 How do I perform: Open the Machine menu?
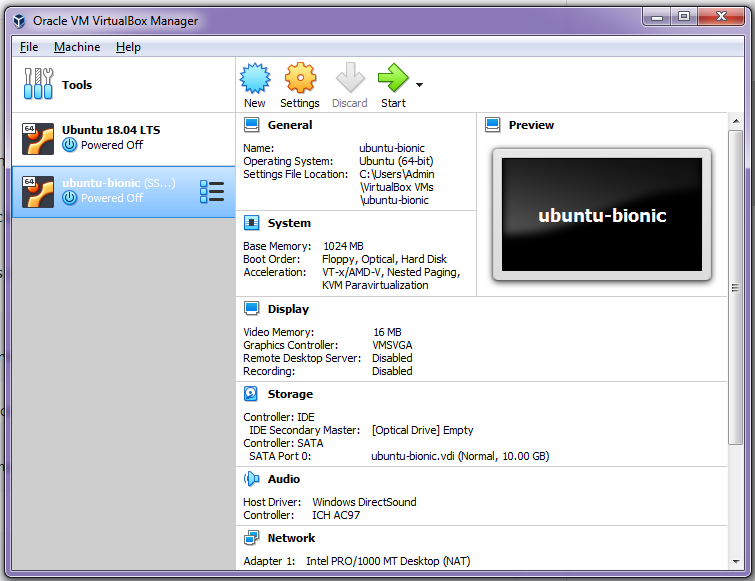pyautogui.click(x=77, y=47)
